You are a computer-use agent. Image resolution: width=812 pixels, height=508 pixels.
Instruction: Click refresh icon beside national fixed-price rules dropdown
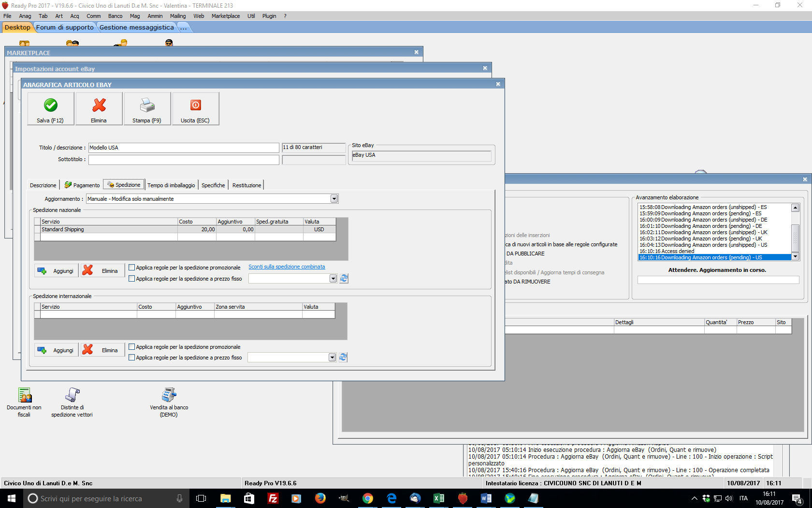(344, 279)
